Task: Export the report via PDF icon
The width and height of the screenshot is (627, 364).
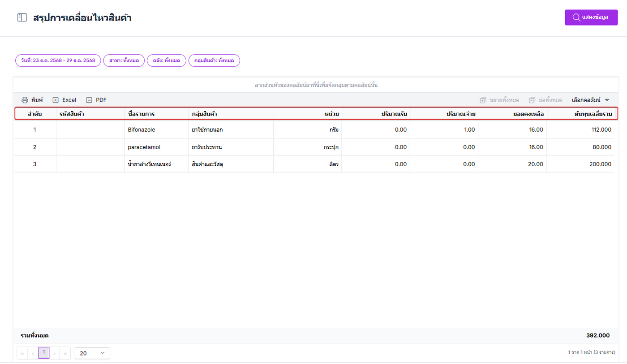Action: (89, 100)
